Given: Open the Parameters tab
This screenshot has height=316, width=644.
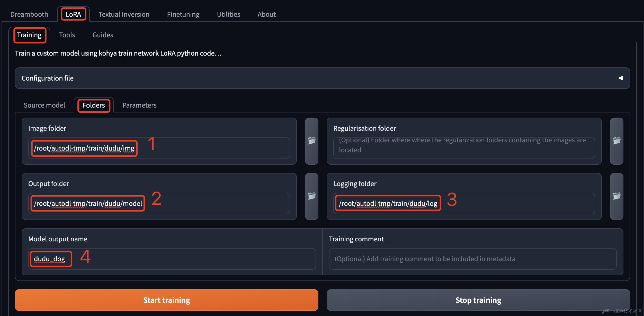Looking at the screenshot, I should coord(139,105).
